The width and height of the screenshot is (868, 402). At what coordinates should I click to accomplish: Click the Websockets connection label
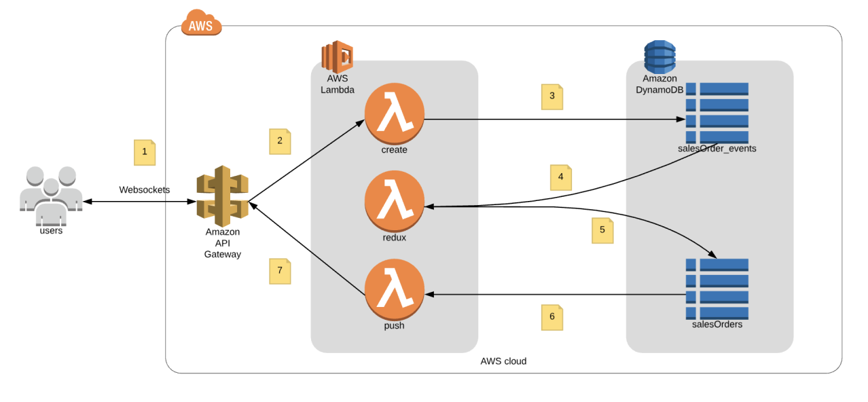[x=144, y=189]
